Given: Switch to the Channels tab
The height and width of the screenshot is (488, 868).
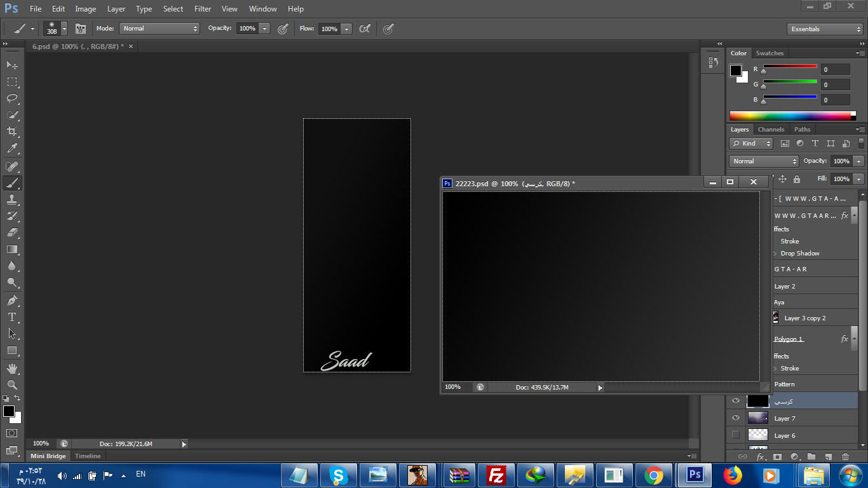Looking at the screenshot, I should pyautogui.click(x=771, y=130).
